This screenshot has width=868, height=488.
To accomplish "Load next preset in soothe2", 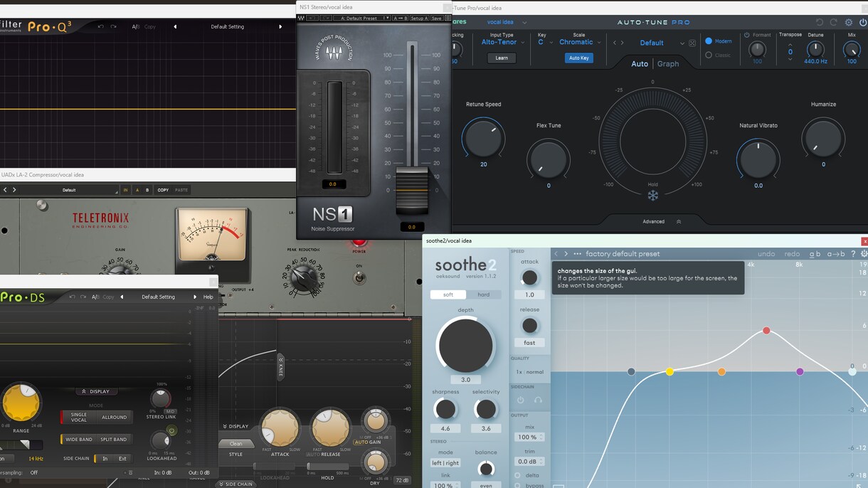I will [x=566, y=254].
